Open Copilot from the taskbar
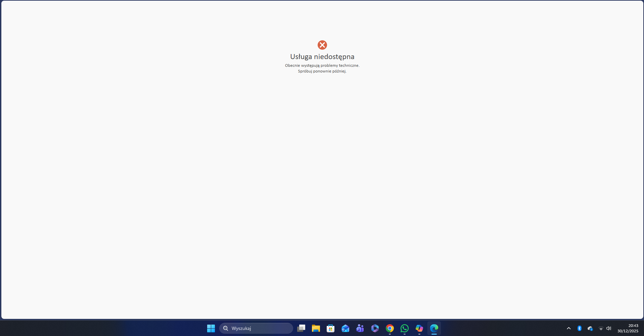Viewport: 644px width, 336px height. pos(419,328)
